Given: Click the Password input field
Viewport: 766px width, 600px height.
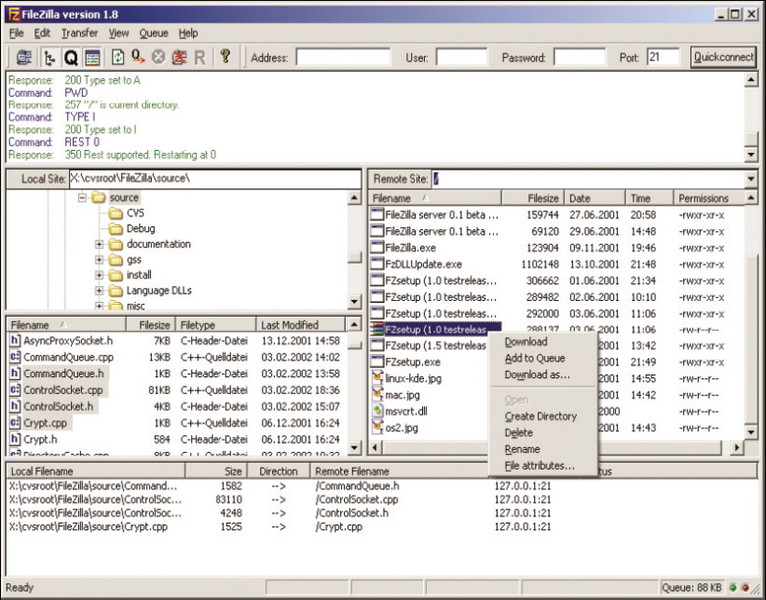Looking at the screenshot, I should 579,57.
